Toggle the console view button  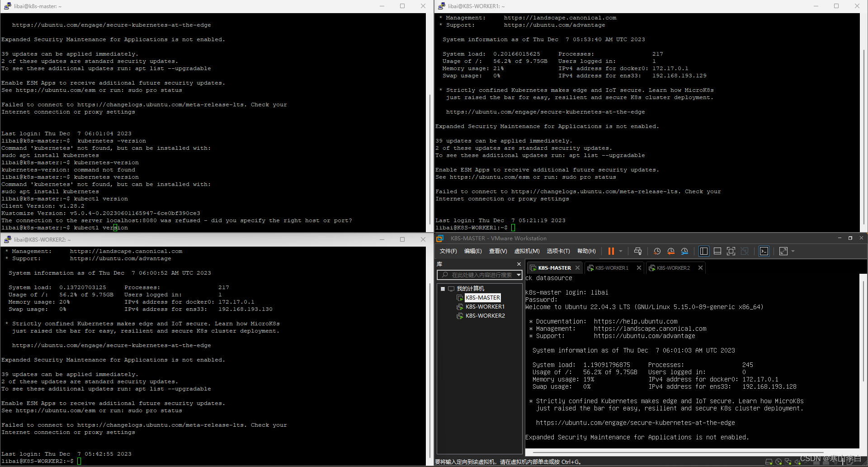click(764, 251)
